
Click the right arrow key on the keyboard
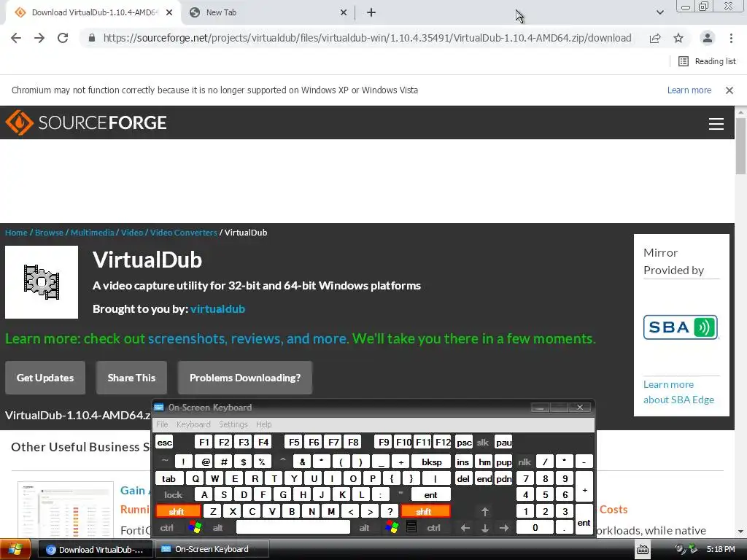point(504,528)
